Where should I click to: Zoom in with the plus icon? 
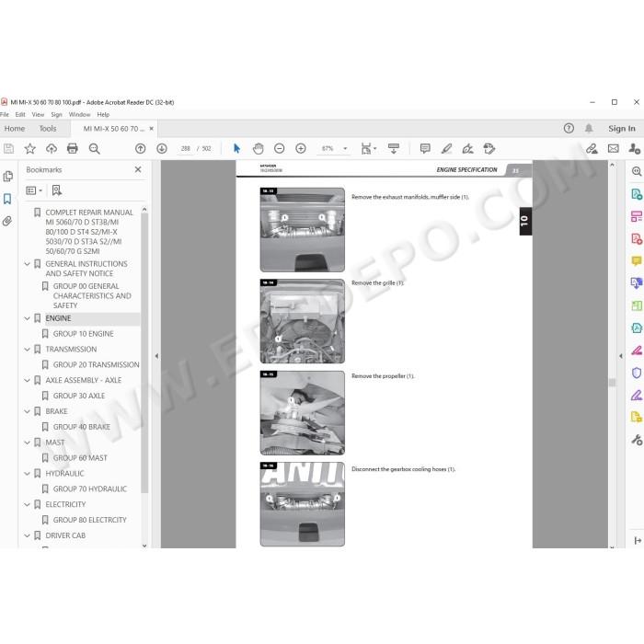pos(301,149)
